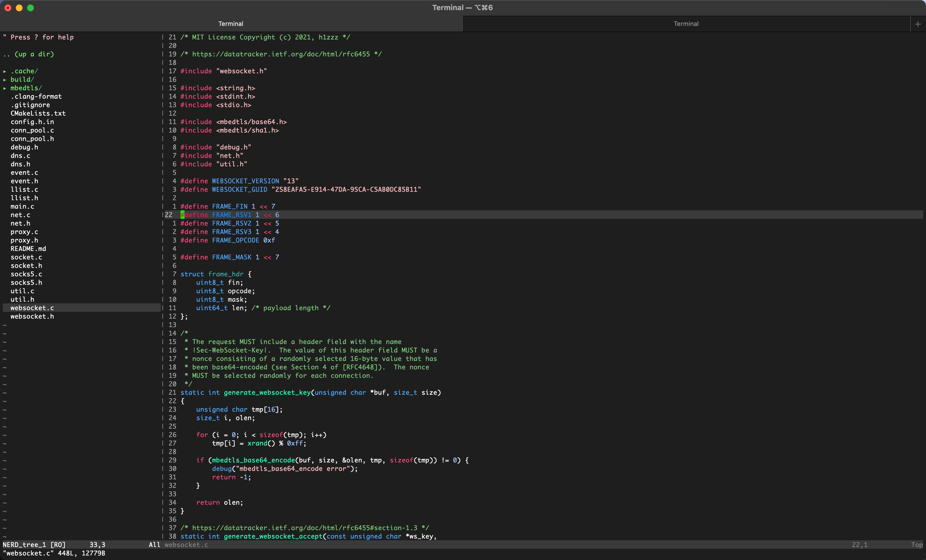
Task: Expand the .cache/ directory arrow
Action: click(5, 71)
